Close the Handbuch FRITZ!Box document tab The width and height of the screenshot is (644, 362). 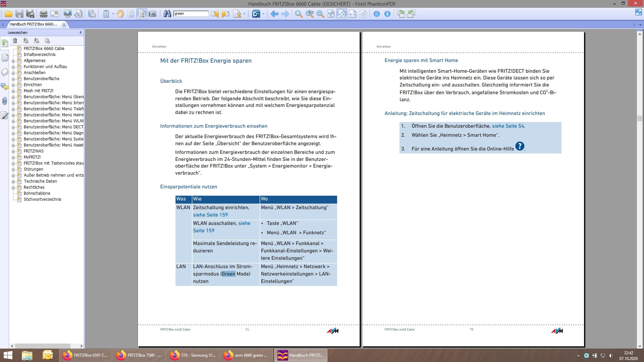pyautogui.click(x=64, y=25)
